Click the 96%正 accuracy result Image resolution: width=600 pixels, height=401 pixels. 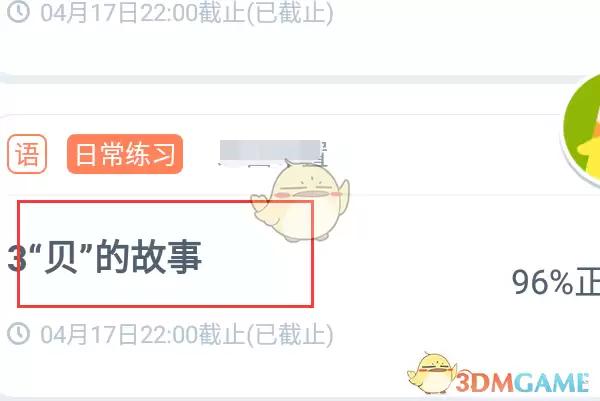556,282
